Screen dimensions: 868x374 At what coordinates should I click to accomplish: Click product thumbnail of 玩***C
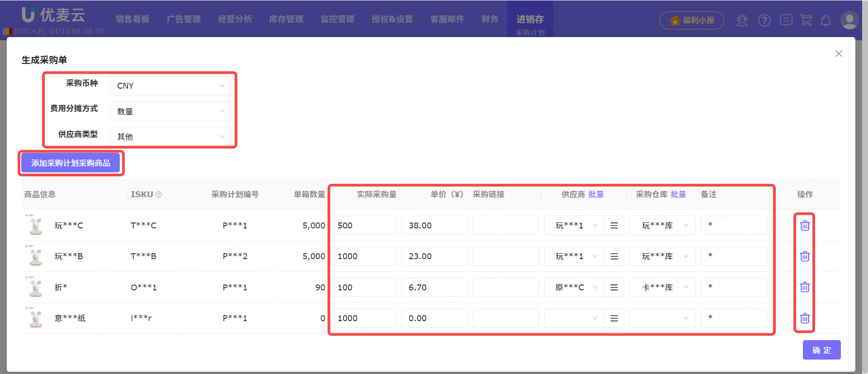tap(36, 226)
